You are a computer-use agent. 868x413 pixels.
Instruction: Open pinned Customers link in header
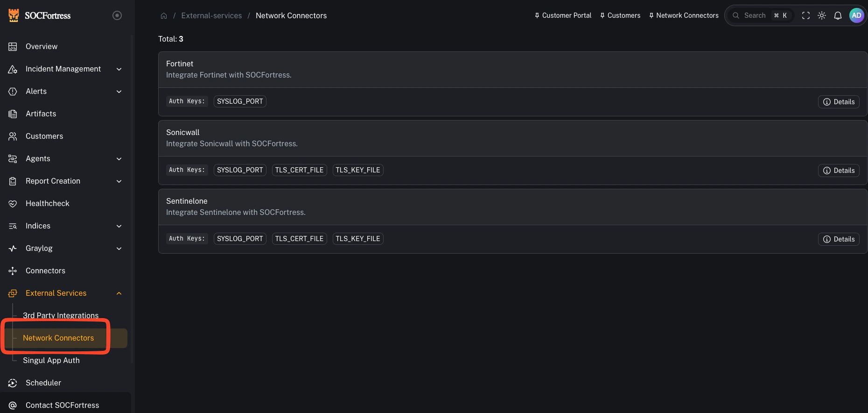(x=620, y=15)
